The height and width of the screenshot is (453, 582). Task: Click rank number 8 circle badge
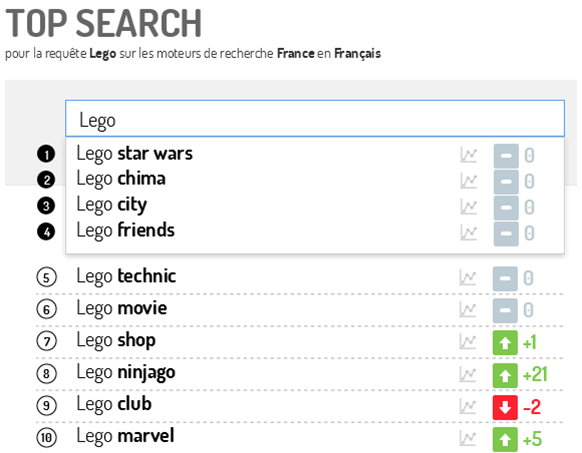point(46,373)
